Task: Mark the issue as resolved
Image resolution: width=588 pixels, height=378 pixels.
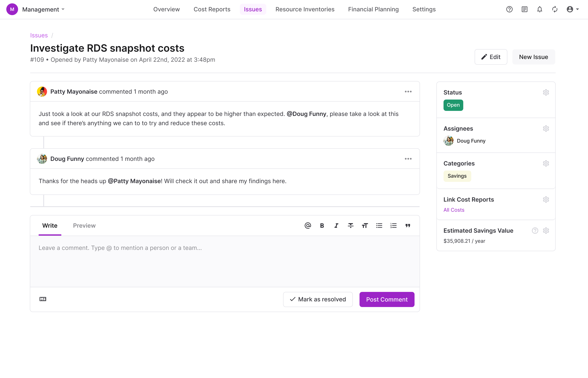Action: (x=318, y=299)
